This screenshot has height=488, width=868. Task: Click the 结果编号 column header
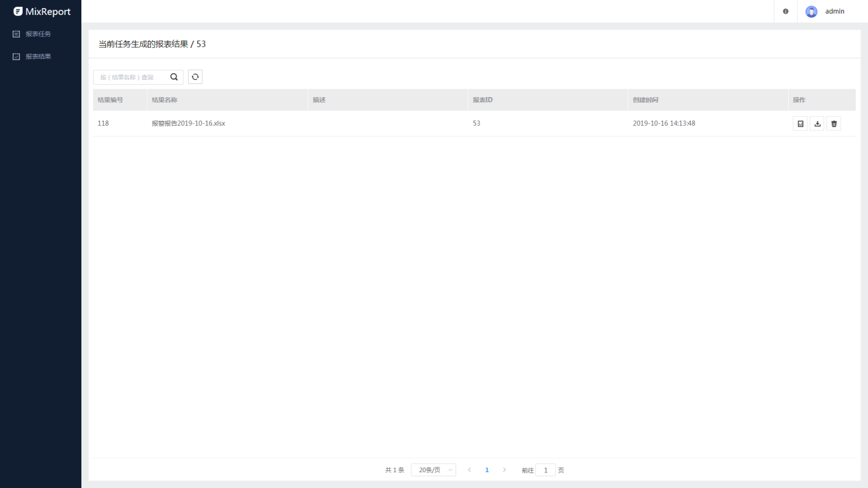coord(110,100)
